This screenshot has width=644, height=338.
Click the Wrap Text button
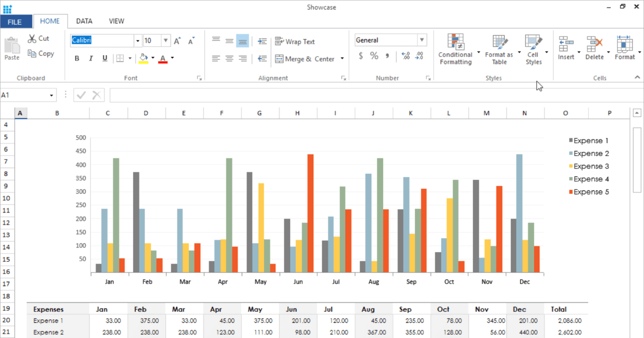pos(295,41)
